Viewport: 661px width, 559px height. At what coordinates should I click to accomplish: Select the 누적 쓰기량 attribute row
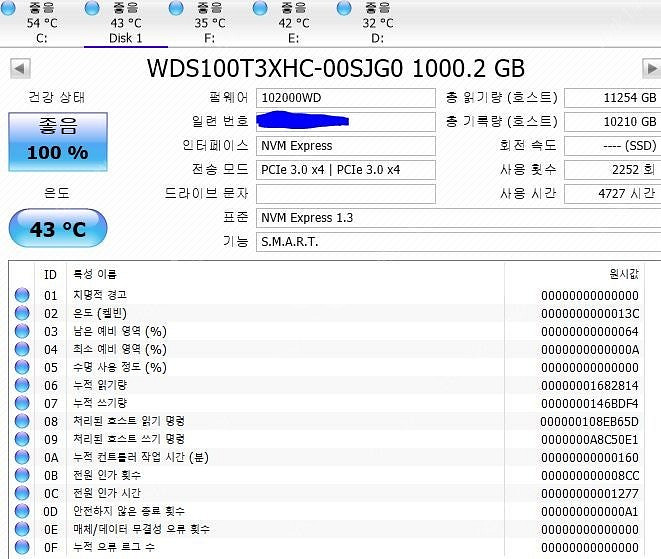pyautogui.click(x=325, y=403)
